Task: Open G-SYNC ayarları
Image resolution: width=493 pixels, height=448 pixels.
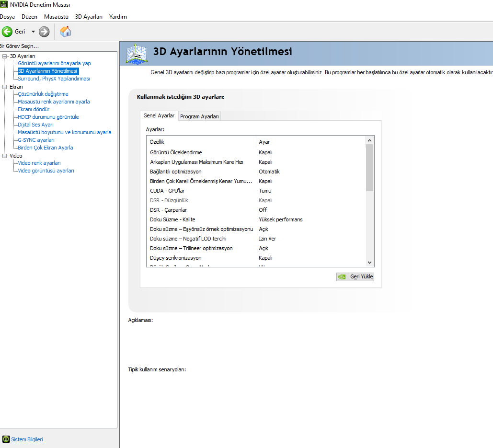Action: (x=36, y=140)
